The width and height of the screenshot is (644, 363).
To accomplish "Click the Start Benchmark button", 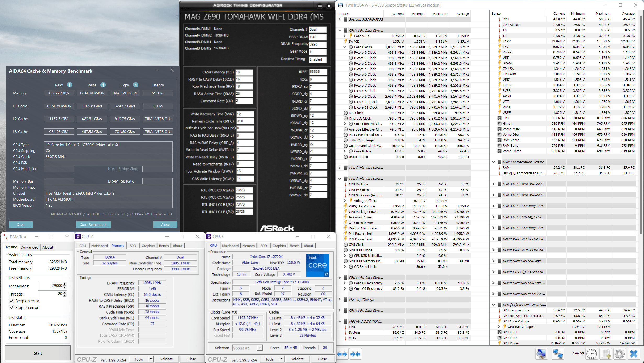I will click(93, 225).
